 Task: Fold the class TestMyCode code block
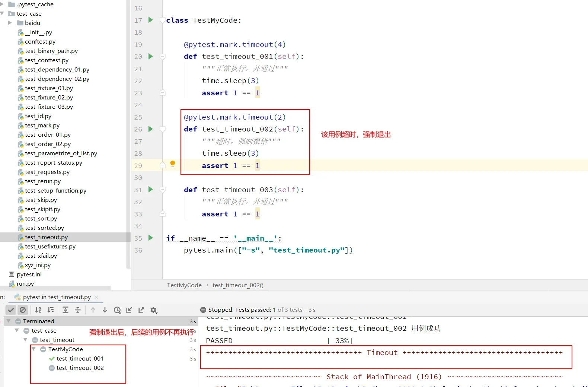click(163, 20)
